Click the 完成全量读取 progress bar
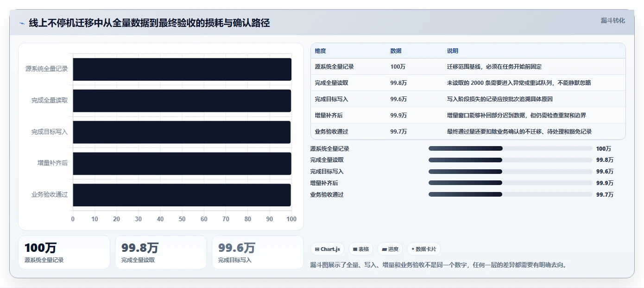The width and height of the screenshot is (644, 288). [510, 160]
